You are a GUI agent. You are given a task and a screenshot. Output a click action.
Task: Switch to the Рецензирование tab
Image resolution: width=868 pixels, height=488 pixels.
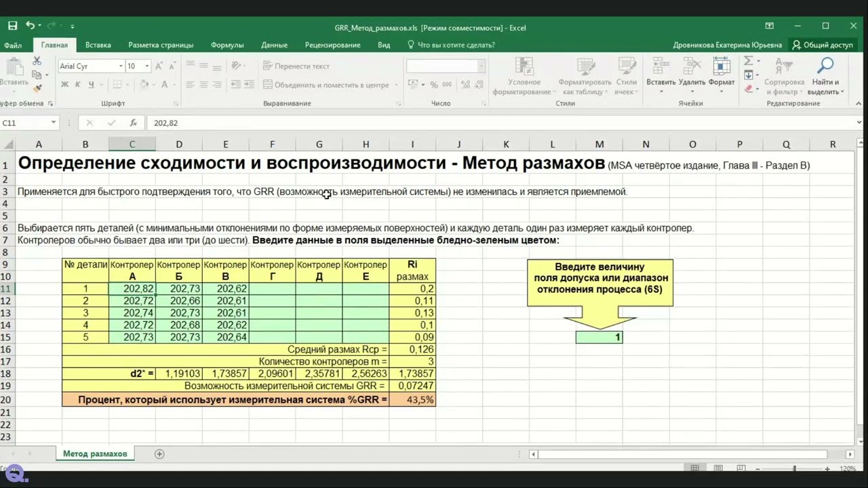tap(332, 45)
